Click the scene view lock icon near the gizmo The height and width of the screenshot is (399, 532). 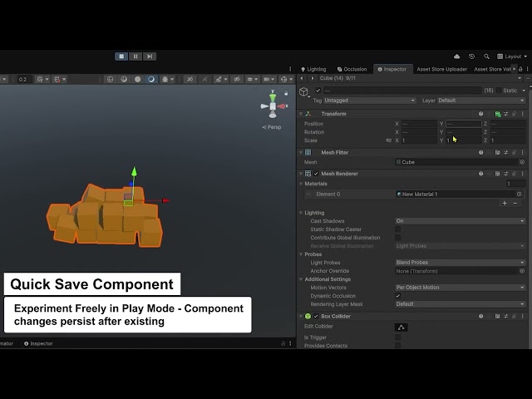(x=286, y=93)
